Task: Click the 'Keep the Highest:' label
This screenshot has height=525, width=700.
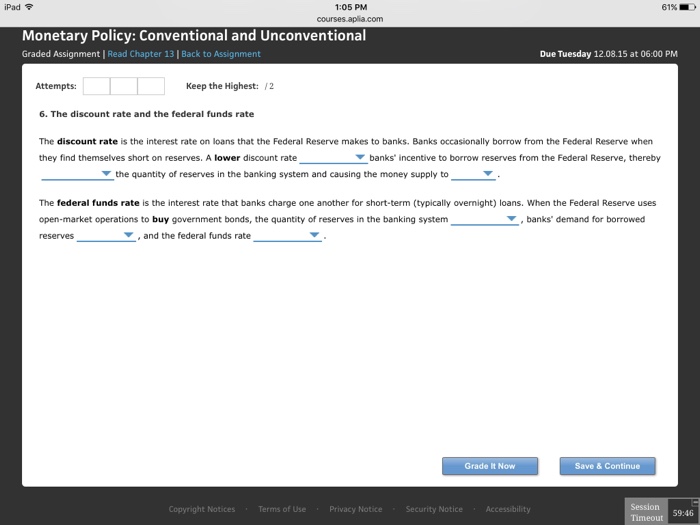Action: pyautogui.click(x=222, y=86)
